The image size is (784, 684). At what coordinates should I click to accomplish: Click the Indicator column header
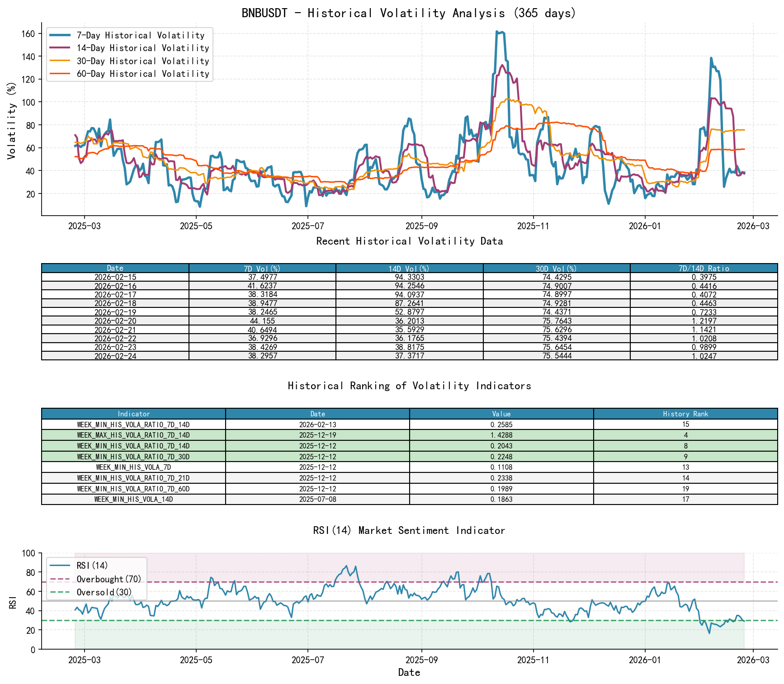pyautogui.click(x=132, y=414)
